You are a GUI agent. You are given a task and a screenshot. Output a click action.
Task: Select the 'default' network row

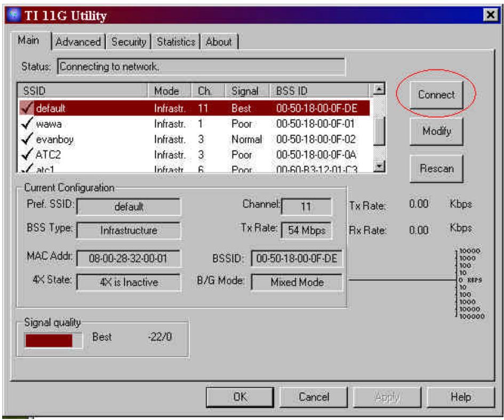pyautogui.click(x=194, y=108)
